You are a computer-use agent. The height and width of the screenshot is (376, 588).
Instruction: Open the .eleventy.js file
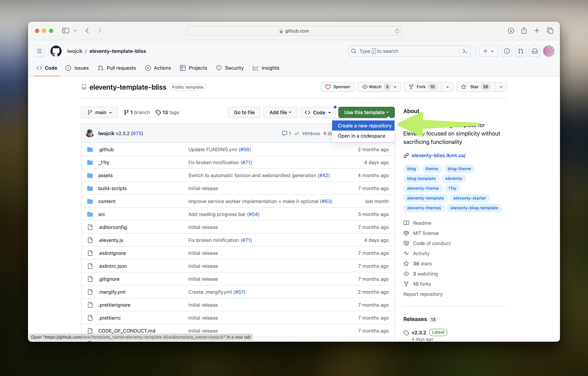click(111, 240)
